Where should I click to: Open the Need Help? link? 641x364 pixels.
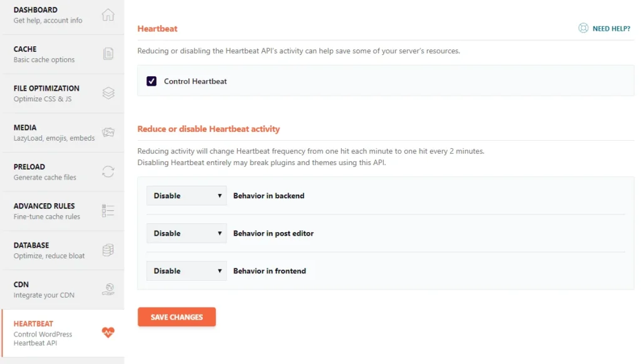pos(611,28)
